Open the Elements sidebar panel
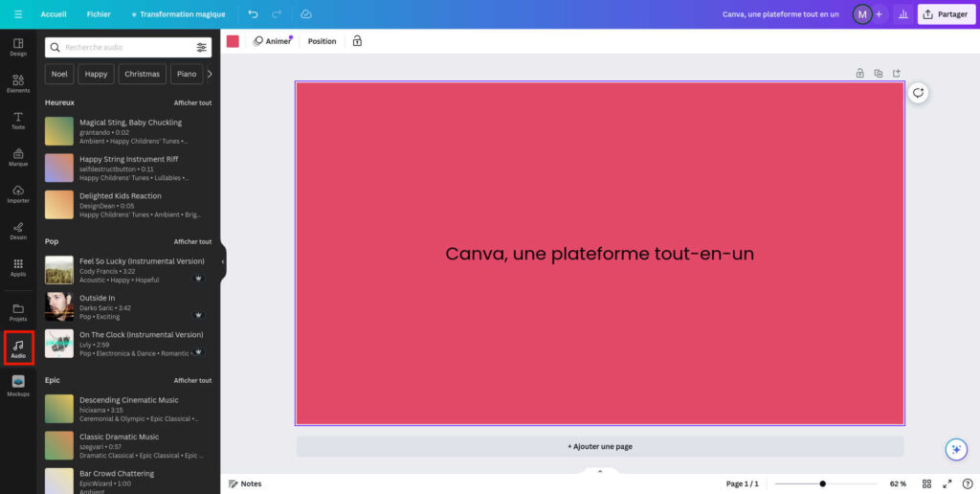 tap(18, 84)
